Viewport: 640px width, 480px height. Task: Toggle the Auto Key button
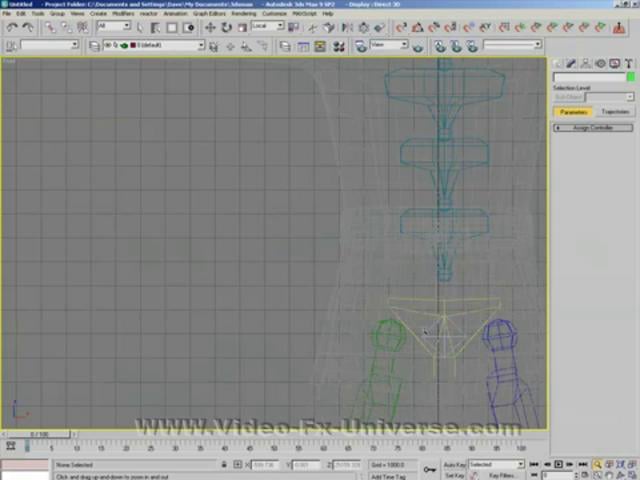pyautogui.click(x=454, y=465)
